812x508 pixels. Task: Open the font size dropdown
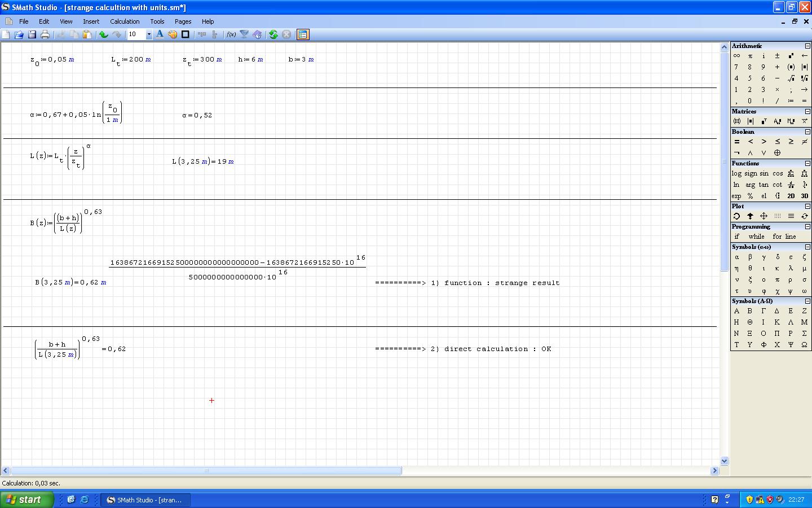149,34
